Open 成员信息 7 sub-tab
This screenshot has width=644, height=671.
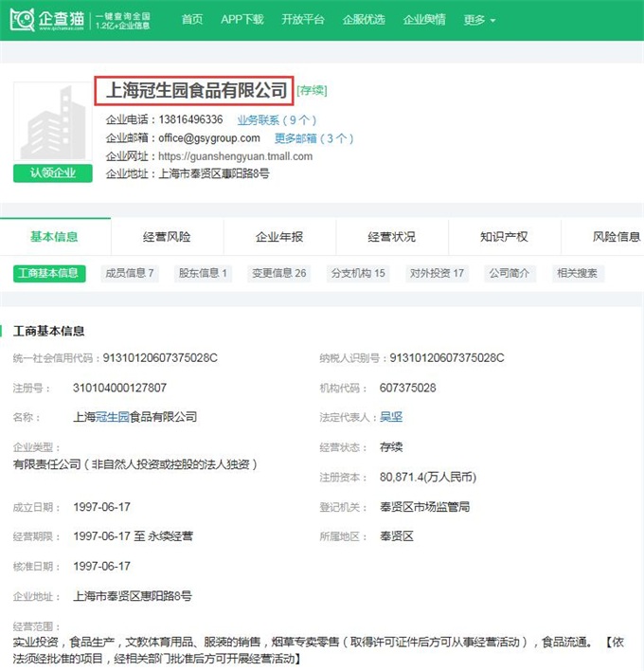(130, 273)
